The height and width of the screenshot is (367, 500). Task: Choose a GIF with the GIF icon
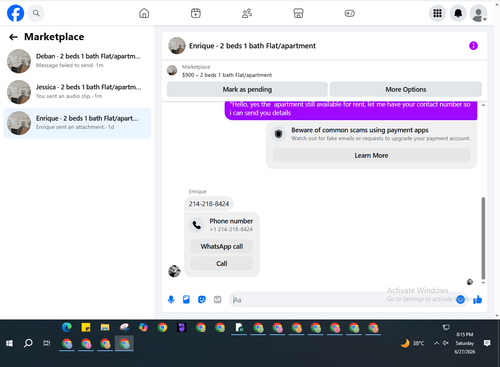(x=217, y=299)
